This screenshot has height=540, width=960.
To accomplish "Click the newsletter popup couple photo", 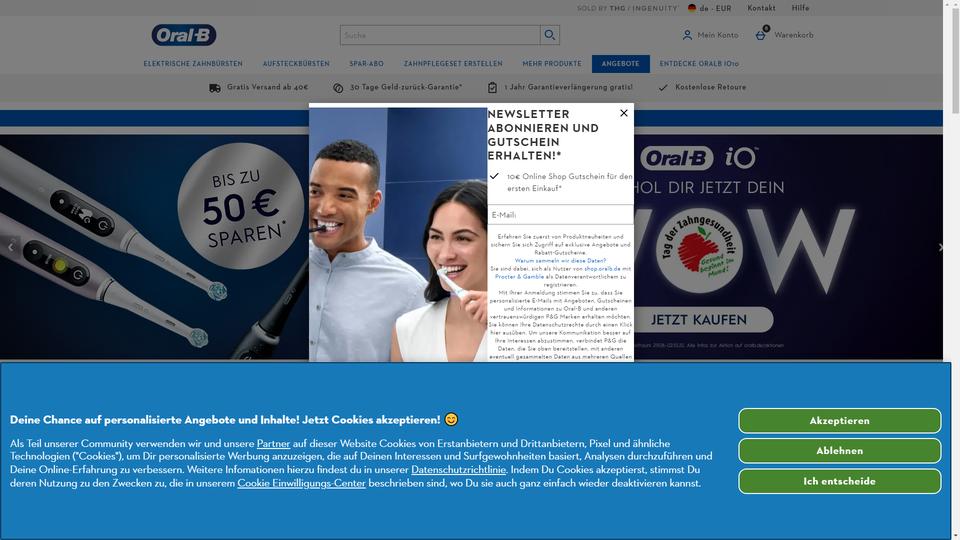I will 398,234.
